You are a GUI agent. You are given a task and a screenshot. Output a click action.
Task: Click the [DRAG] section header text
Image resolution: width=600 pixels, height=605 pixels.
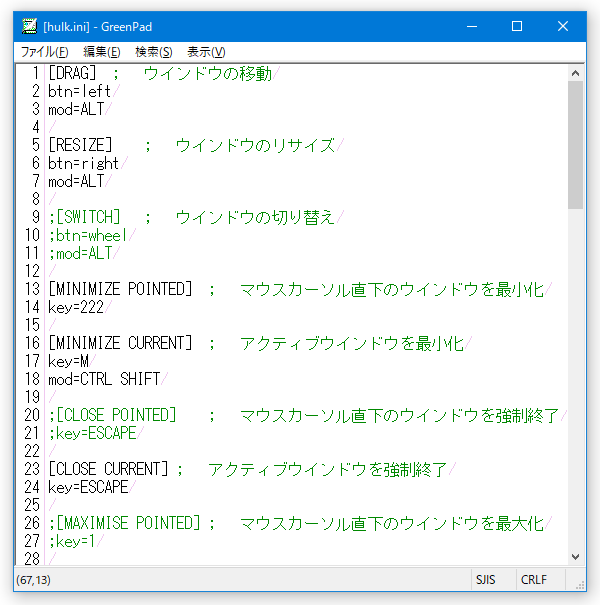click(x=72, y=73)
